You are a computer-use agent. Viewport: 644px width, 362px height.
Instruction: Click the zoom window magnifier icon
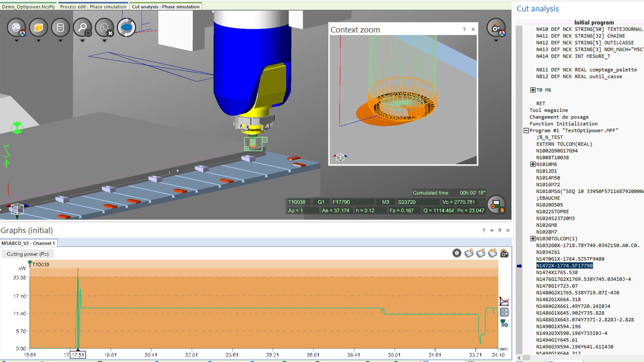tap(82, 27)
